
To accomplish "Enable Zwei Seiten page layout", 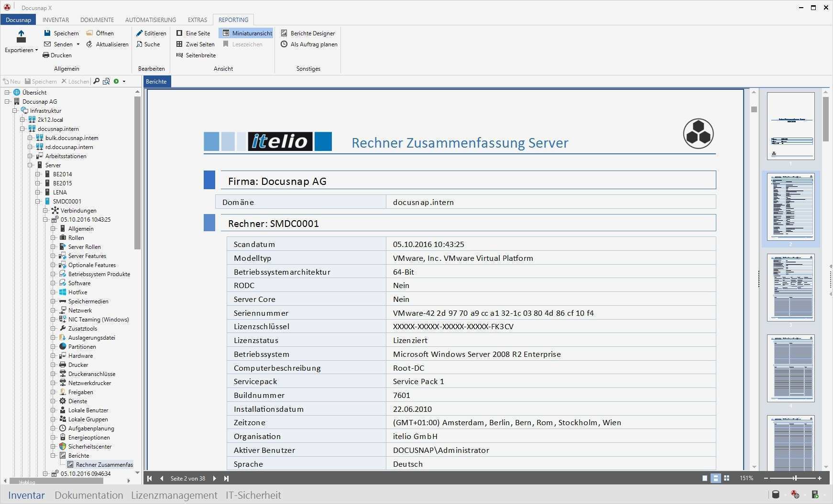I will pyautogui.click(x=195, y=44).
